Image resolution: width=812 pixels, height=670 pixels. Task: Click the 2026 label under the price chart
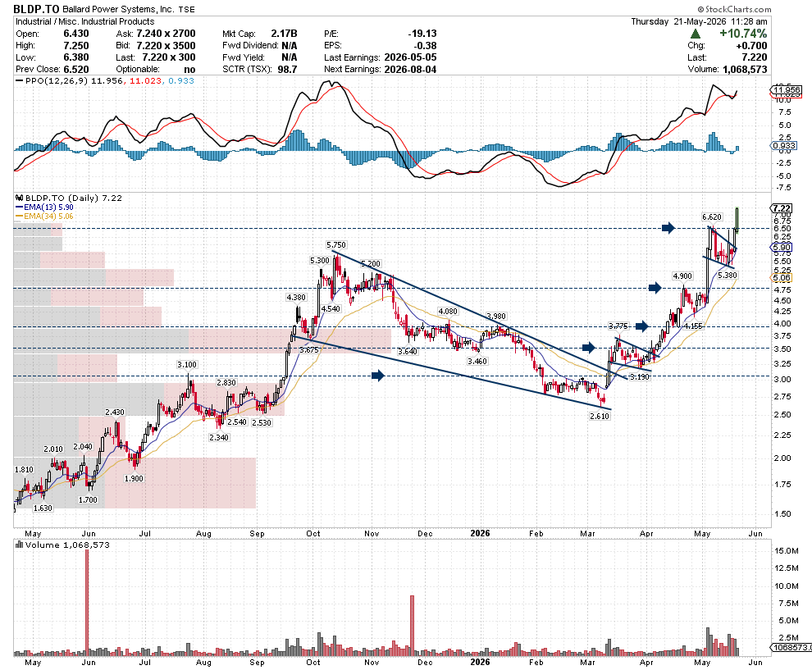(x=480, y=533)
